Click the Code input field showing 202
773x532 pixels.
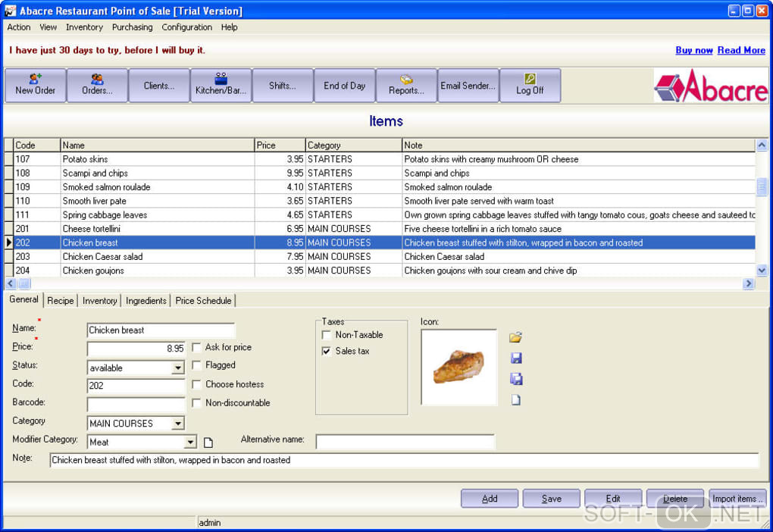(x=136, y=386)
